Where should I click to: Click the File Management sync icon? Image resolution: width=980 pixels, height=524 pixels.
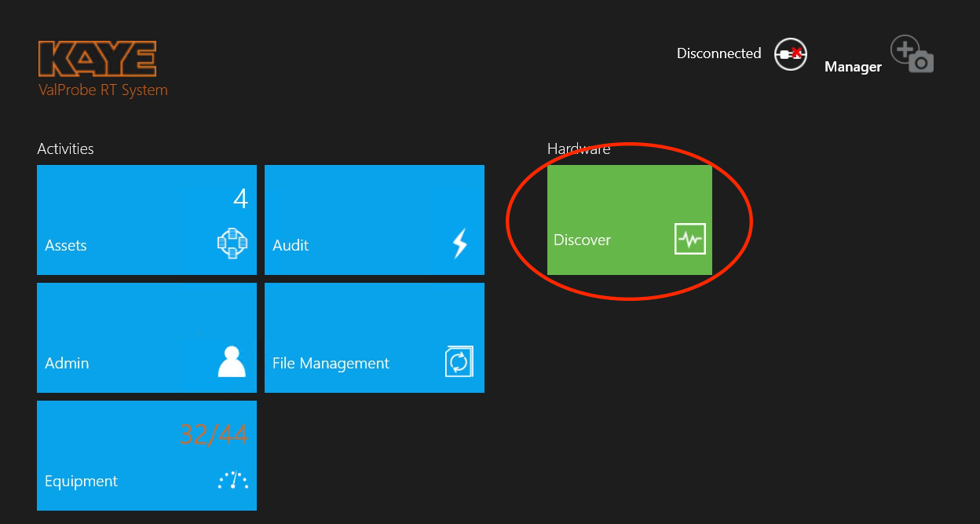pos(459,362)
